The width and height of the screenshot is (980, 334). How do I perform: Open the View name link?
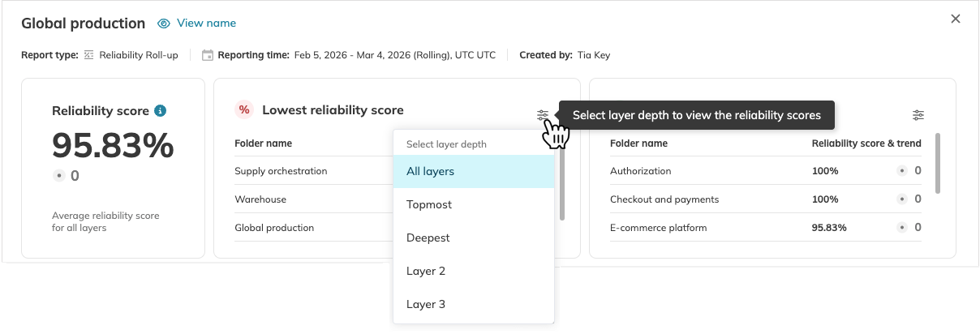coord(206,24)
